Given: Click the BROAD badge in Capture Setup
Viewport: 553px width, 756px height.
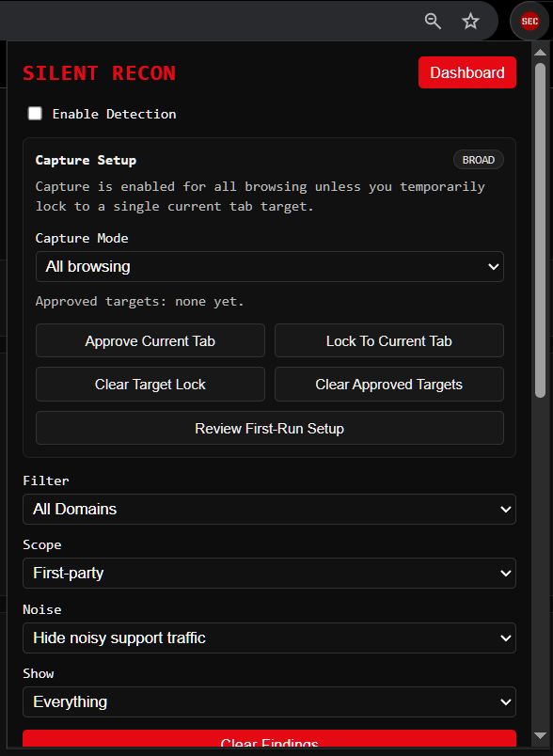Looking at the screenshot, I should (x=479, y=160).
